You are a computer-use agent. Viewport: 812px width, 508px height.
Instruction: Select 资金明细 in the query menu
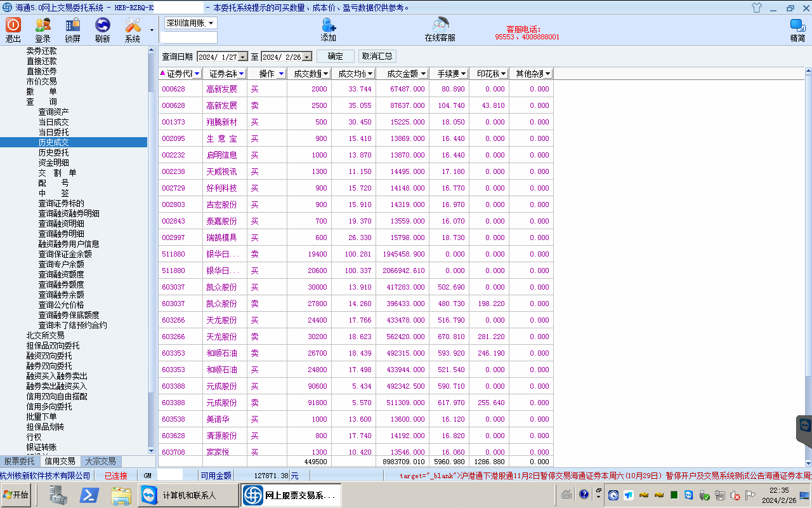coord(53,163)
